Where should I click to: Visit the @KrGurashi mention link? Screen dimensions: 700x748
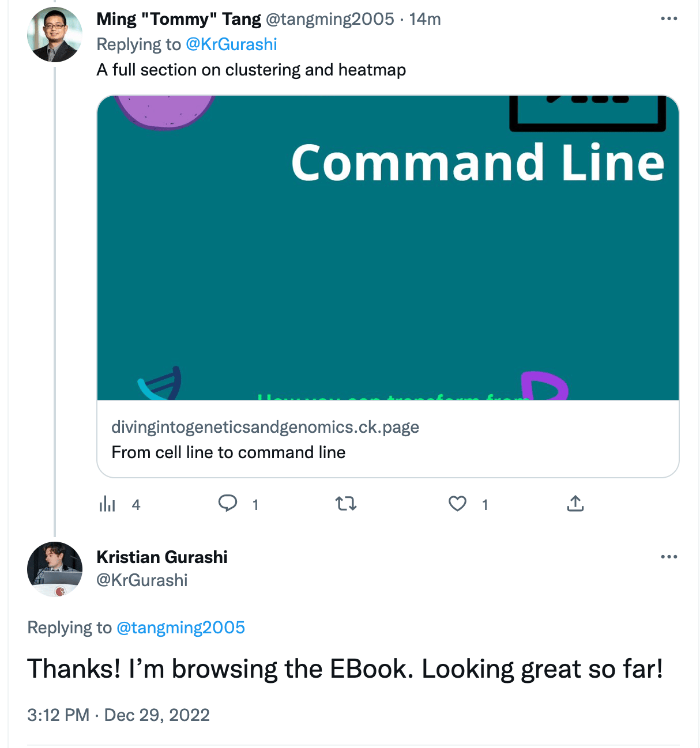click(231, 44)
